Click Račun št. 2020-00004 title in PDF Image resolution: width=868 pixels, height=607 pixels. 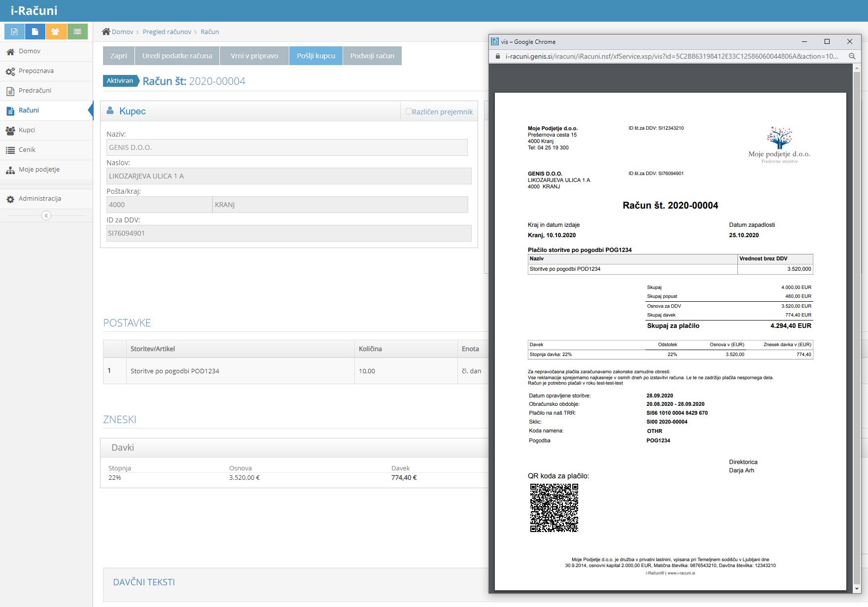tap(670, 205)
